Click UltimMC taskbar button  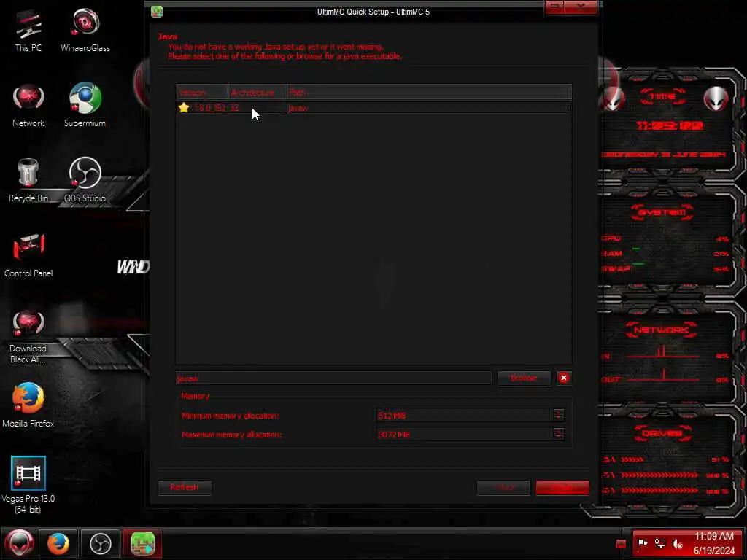(x=143, y=543)
